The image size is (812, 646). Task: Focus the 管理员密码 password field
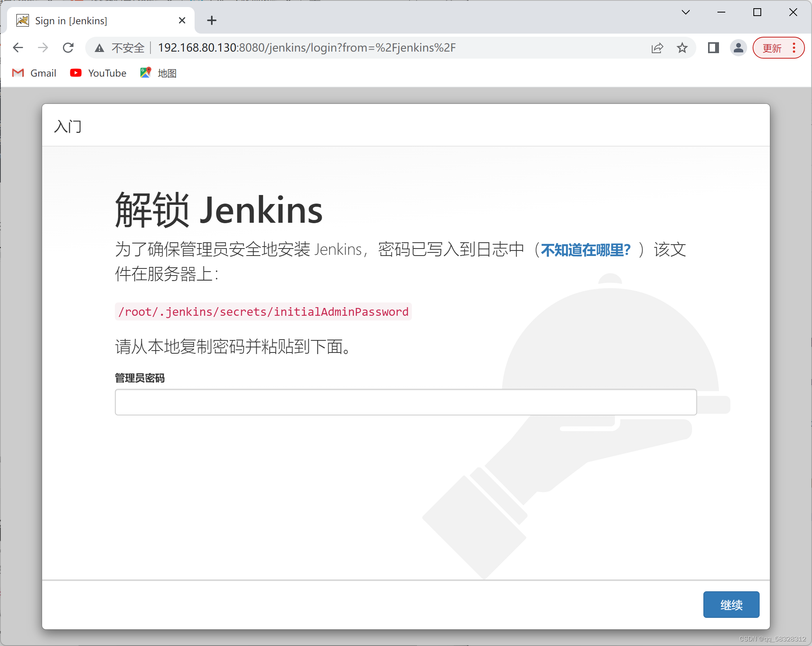coord(406,402)
